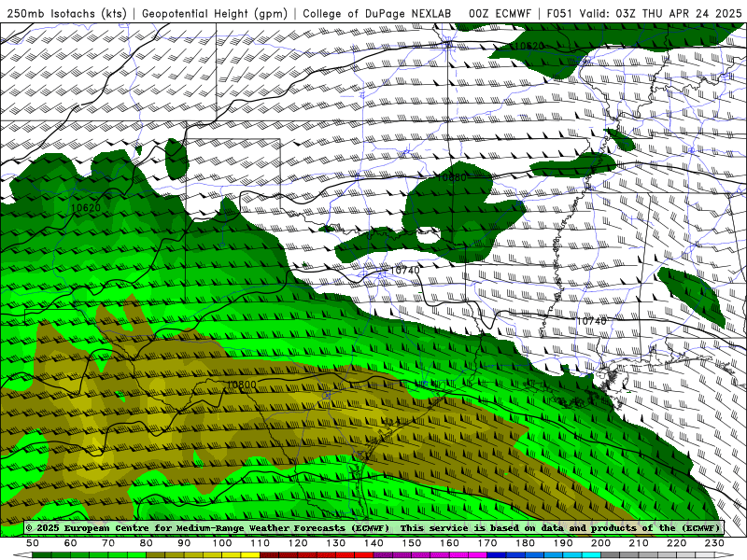Image resolution: width=747 pixels, height=560 pixels.
Task: Click the 50 value on the color scale
Action: click(33, 543)
